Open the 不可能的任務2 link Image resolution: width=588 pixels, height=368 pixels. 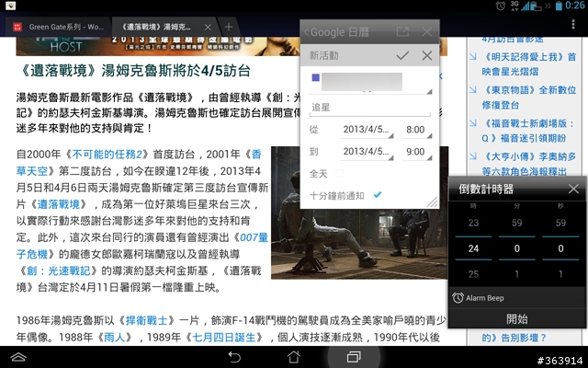pyautogui.click(x=107, y=155)
